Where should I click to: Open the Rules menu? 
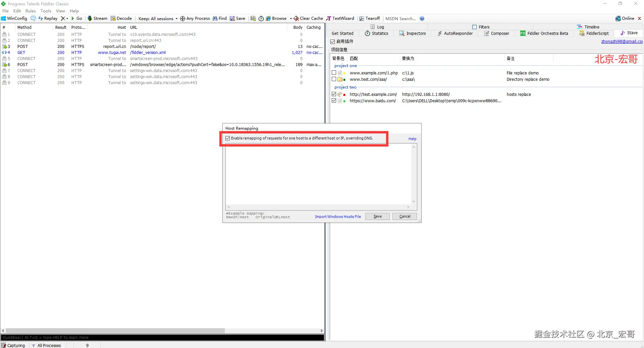click(31, 11)
